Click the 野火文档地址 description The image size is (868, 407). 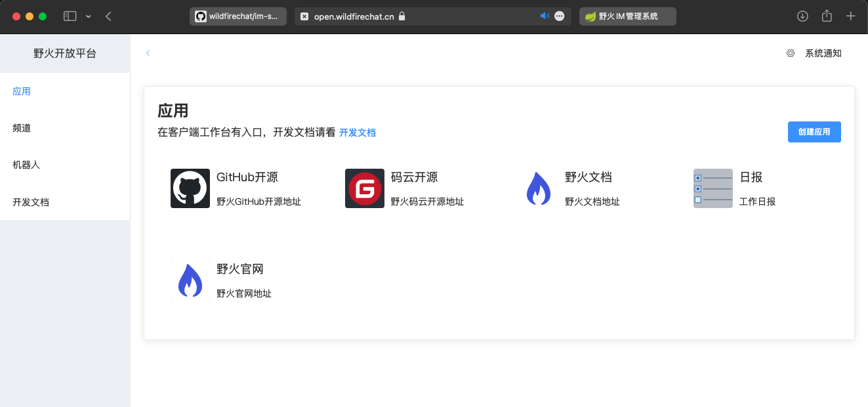tap(592, 202)
